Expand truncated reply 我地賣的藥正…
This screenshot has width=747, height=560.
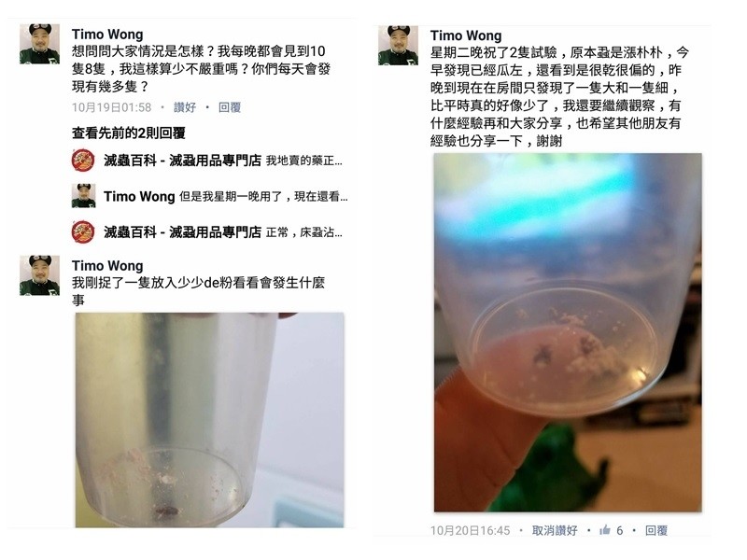[304, 161]
